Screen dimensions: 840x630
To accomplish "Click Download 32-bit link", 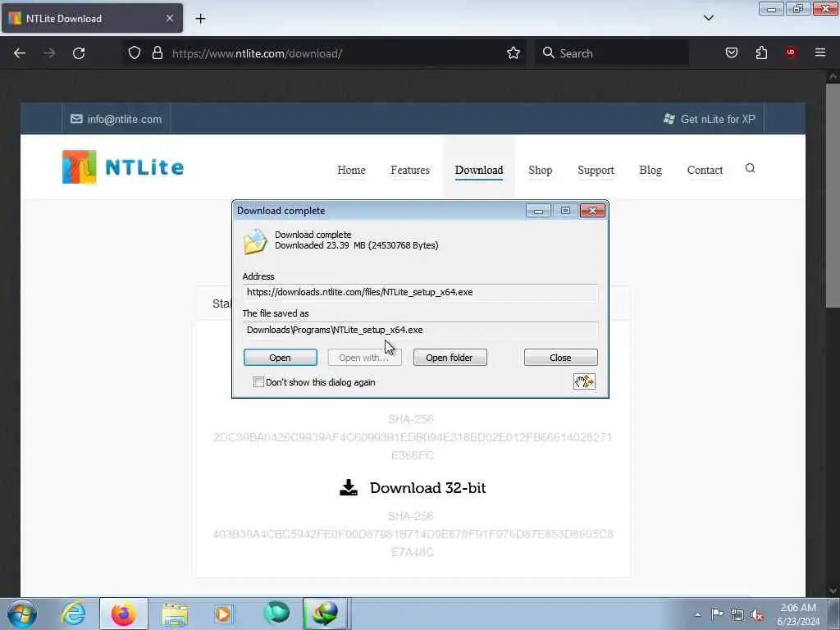I will (x=427, y=488).
